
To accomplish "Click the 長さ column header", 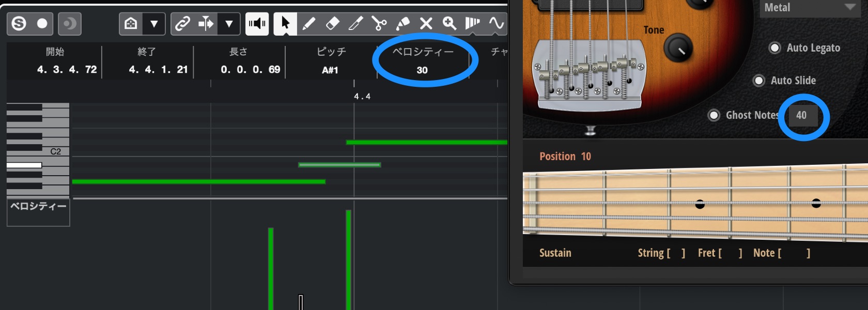I will click(238, 52).
